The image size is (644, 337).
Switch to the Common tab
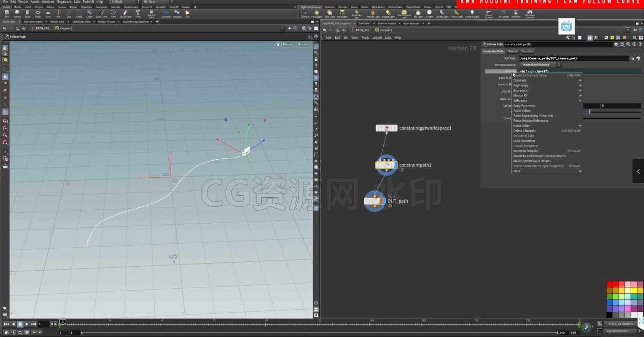point(527,51)
